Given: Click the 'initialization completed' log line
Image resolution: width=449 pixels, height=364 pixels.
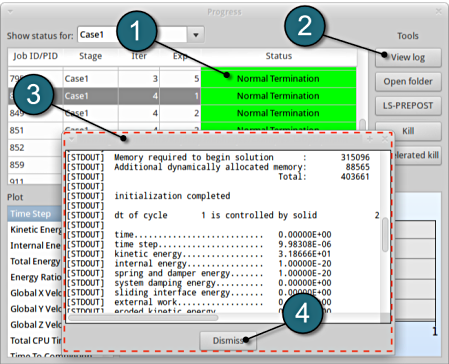Looking at the screenshot, I should [x=172, y=196].
